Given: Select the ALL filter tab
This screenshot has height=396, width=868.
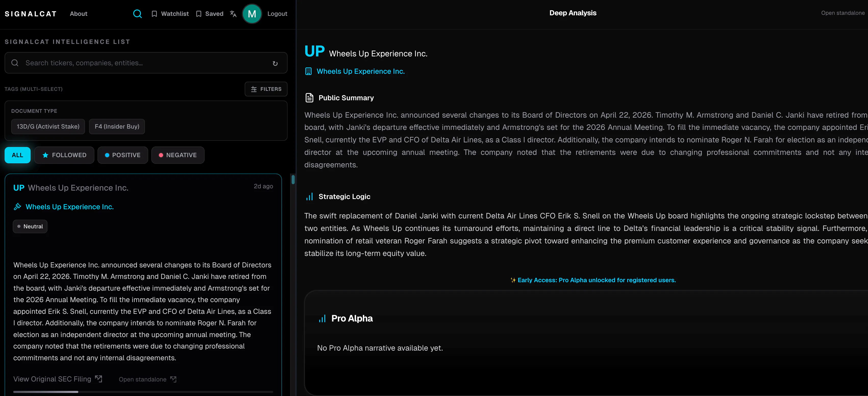Looking at the screenshot, I should 18,155.
